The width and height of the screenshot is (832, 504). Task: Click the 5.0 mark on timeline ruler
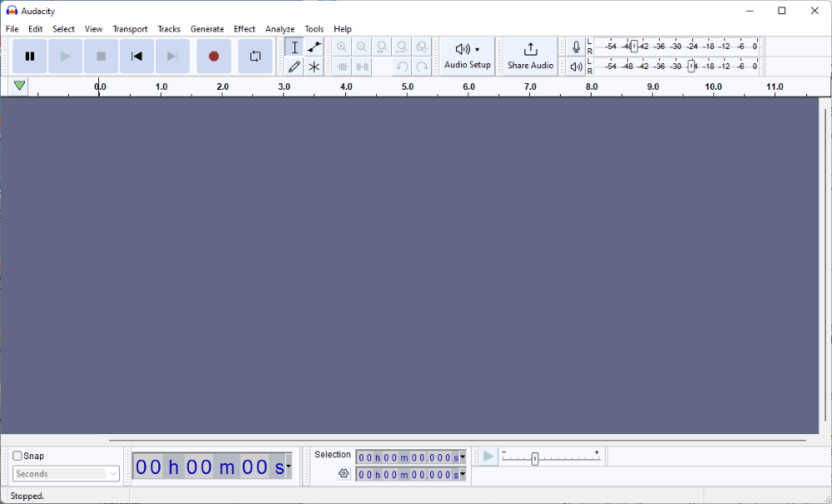tap(407, 87)
